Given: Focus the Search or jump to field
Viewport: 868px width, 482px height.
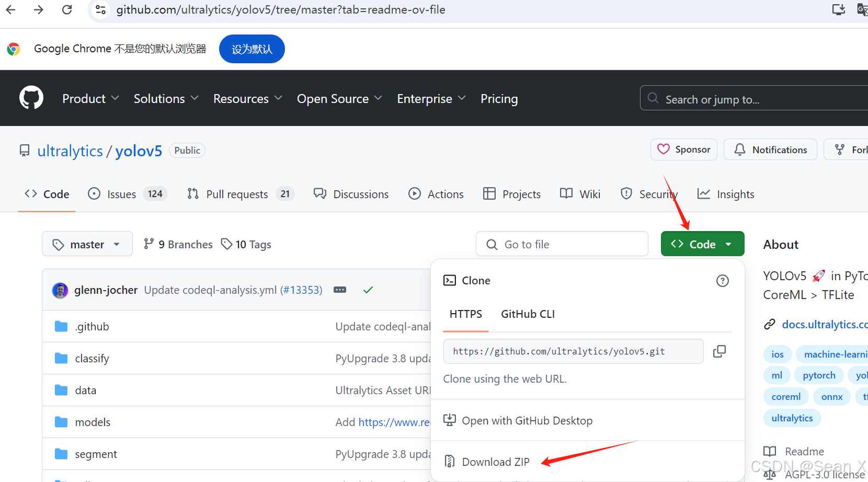Looking at the screenshot, I should [x=754, y=98].
